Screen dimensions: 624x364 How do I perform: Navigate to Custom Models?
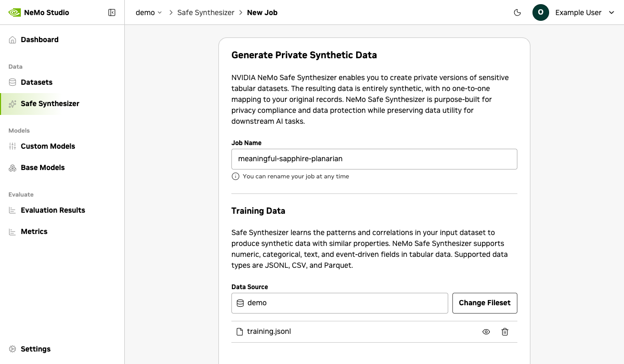48,146
